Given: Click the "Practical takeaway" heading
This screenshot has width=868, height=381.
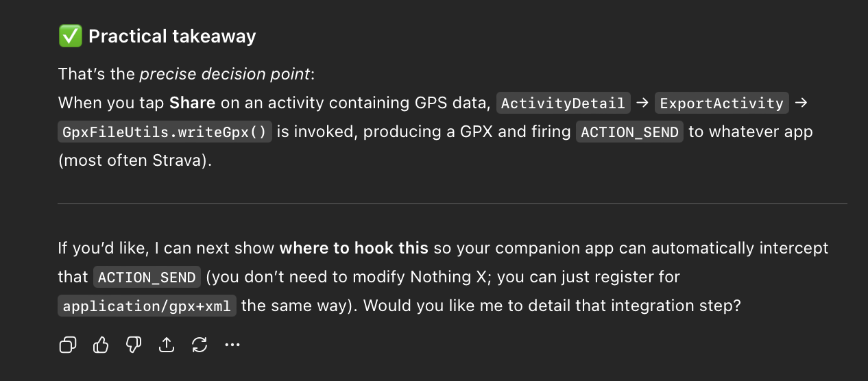Looking at the screenshot, I should (172, 36).
